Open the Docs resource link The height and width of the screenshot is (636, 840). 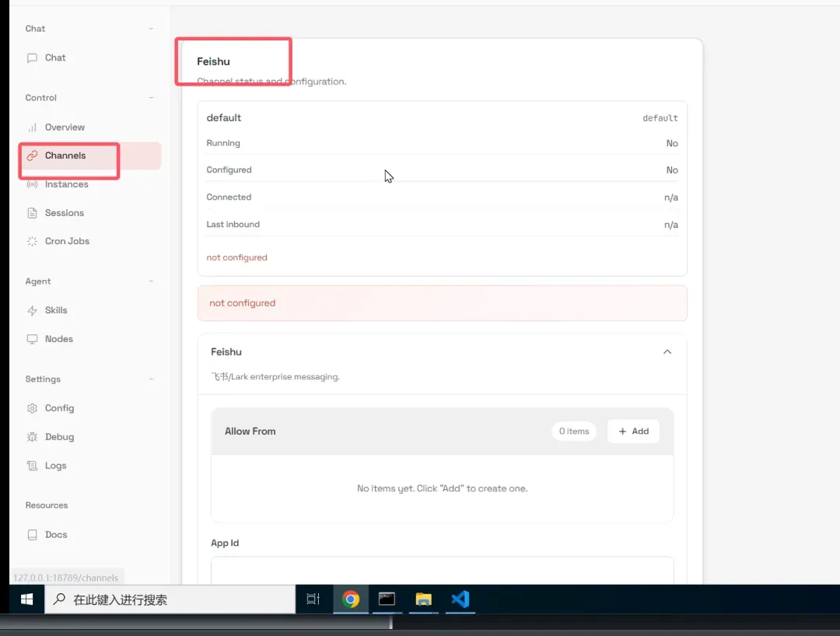click(55, 535)
